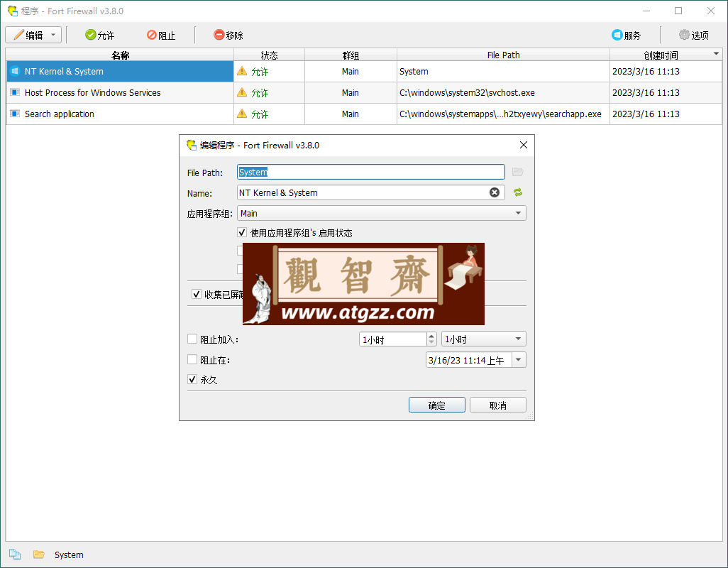The image size is (728, 568).
Task: Toggle the 阻止在 checkbox
Action: click(x=192, y=359)
